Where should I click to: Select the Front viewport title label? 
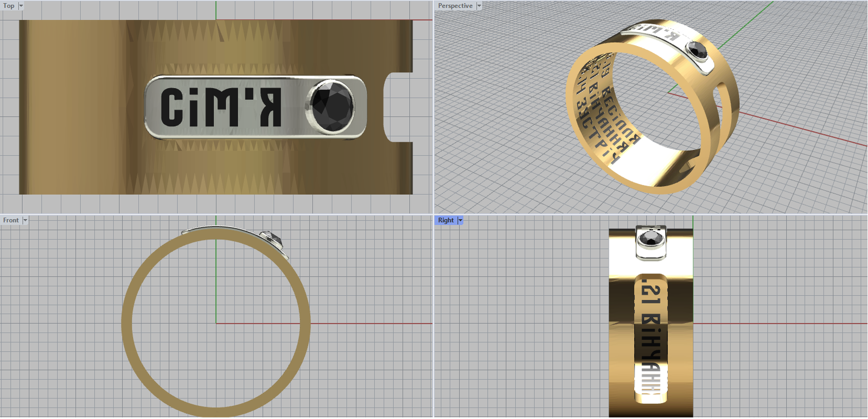click(11, 220)
